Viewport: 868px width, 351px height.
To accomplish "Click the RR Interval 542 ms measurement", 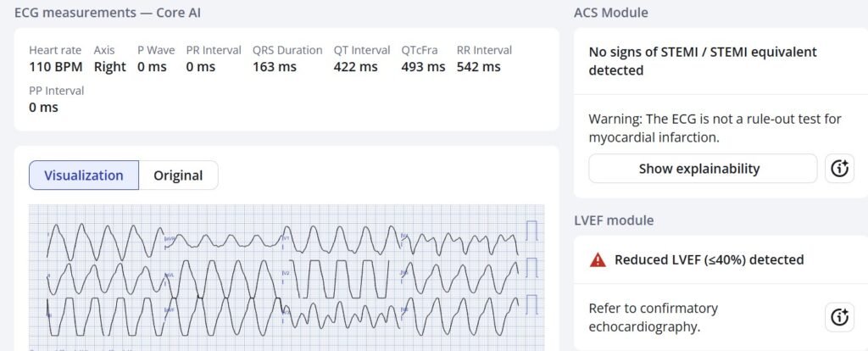I will (x=478, y=67).
